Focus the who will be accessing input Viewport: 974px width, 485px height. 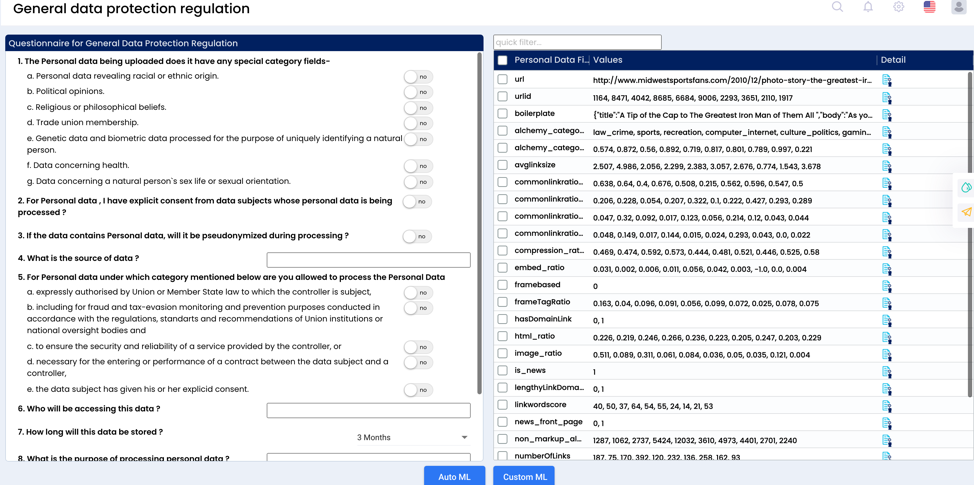click(368, 410)
